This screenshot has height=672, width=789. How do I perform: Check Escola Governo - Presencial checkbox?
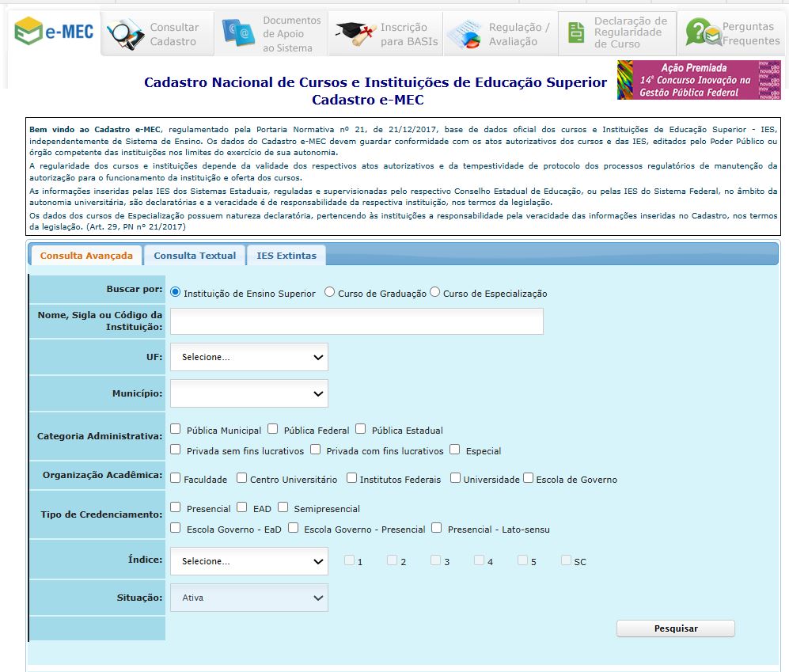tap(294, 528)
